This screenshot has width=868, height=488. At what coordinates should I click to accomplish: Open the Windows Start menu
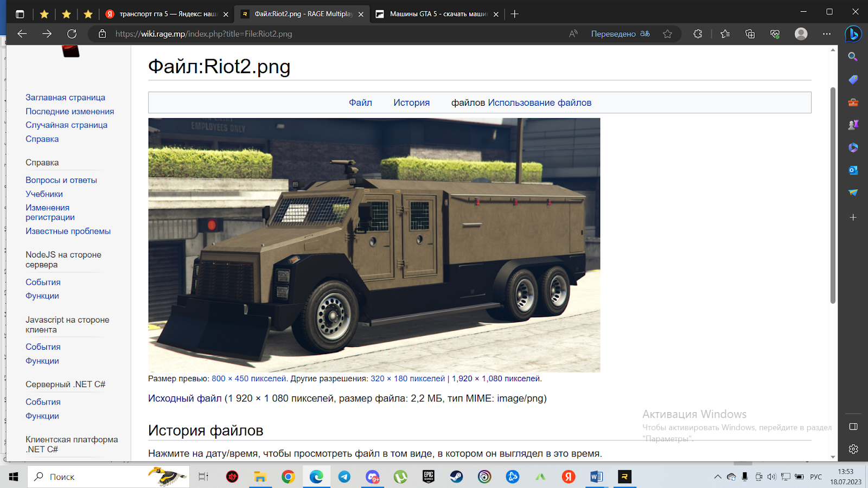(14, 477)
